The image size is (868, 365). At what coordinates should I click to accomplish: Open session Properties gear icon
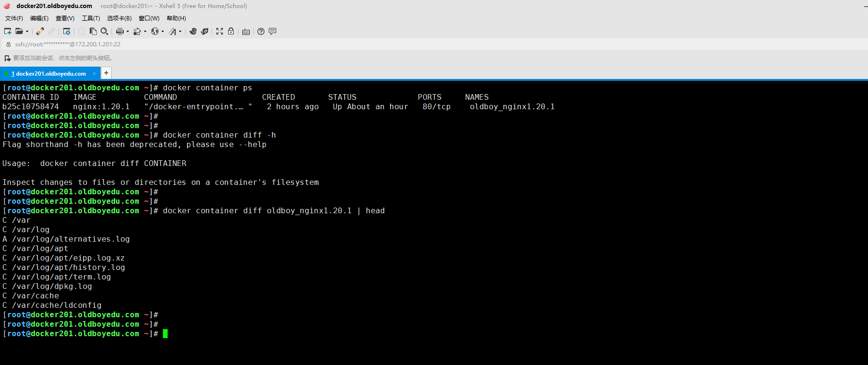67,31
